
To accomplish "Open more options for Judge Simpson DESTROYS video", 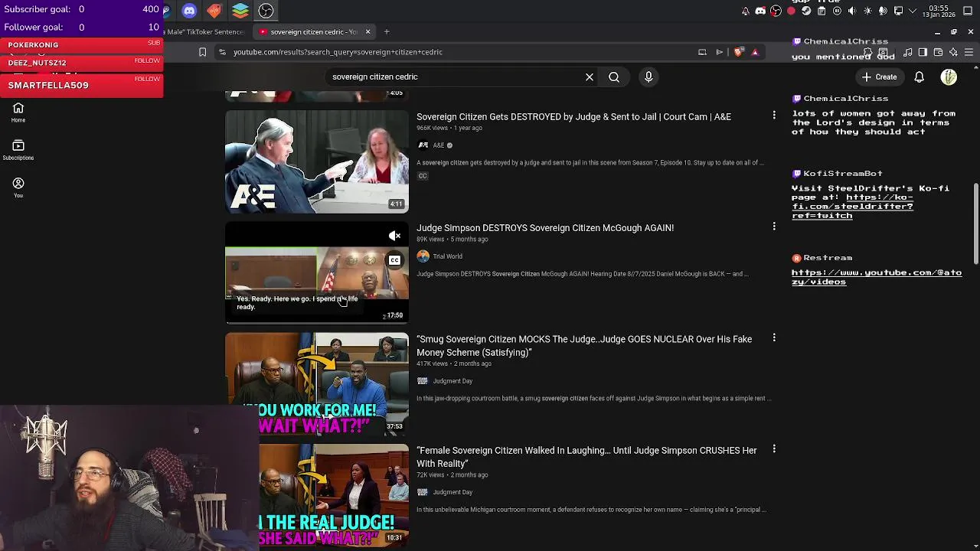I will 774,226.
